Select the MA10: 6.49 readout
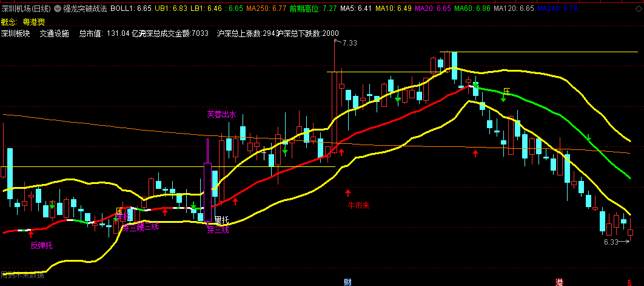Image resolution: width=644 pixels, height=286 pixels. click(x=394, y=9)
